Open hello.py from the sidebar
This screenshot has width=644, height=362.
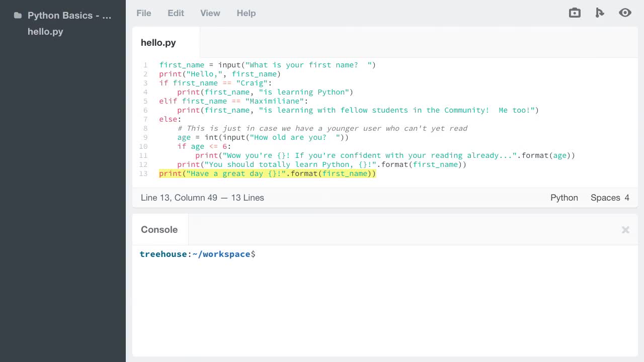pos(45,32)
